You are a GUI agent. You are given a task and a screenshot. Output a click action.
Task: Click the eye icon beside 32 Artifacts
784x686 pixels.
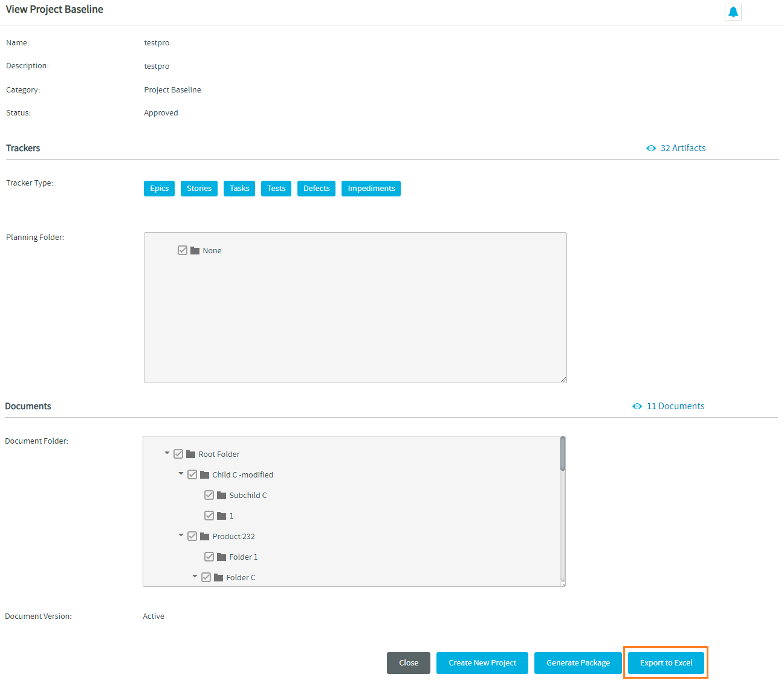coord(651,148)
